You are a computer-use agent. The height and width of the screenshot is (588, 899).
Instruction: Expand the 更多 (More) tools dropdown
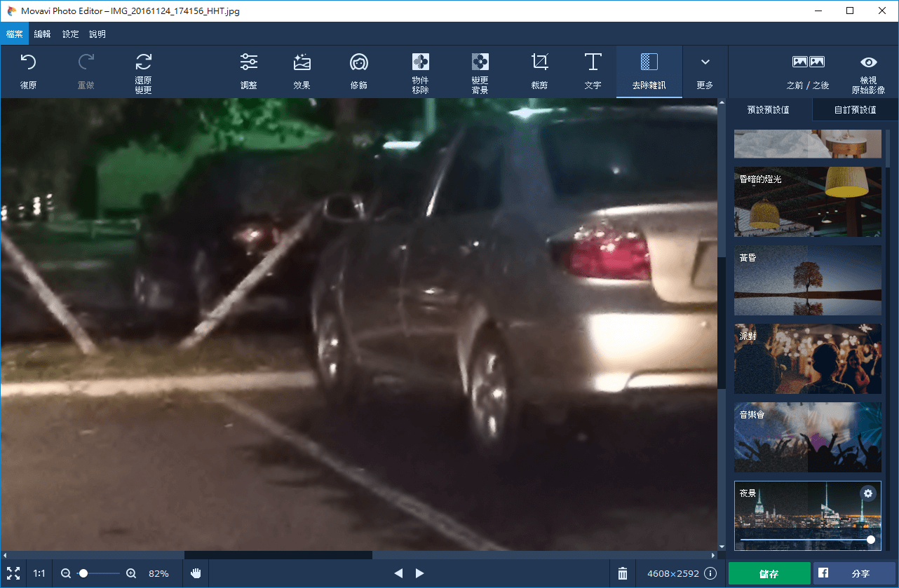click(x=705, y=63)
